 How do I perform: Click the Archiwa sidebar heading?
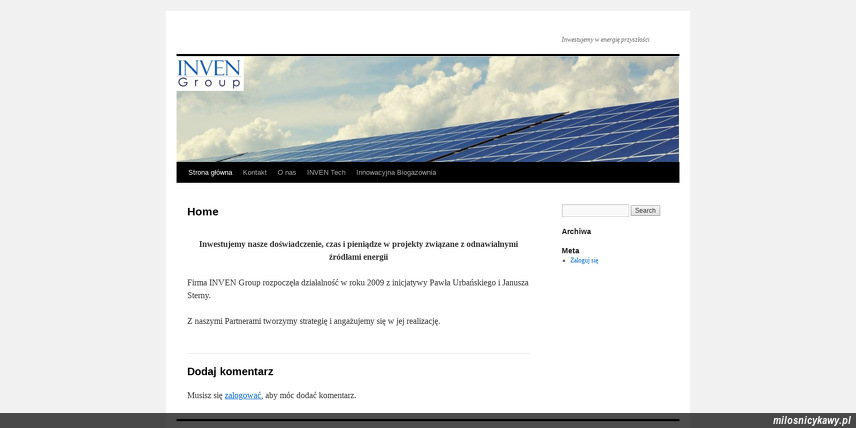tap(576, 231)
